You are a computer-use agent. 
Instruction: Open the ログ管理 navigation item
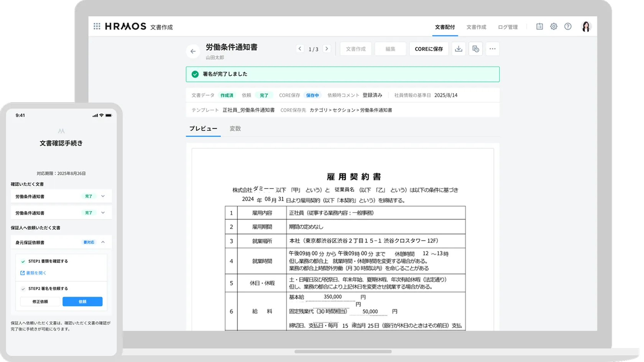click(508, 27)
